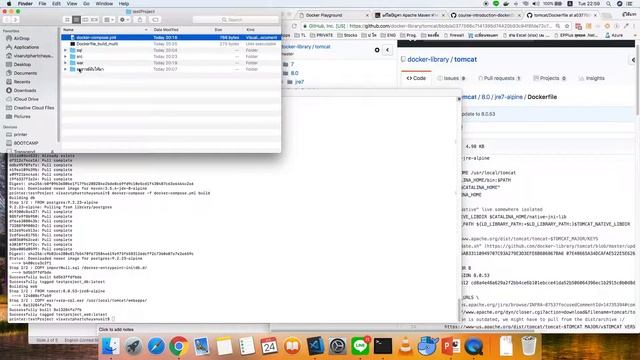The image size is (640, 360).
Task: Sort Finder list by Name column
Action: (105, 30)
